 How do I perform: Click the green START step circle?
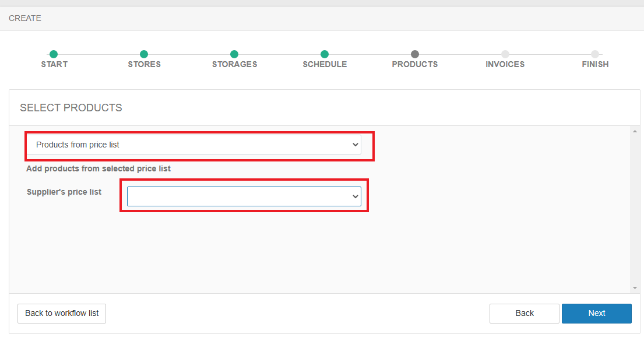(x=54, y=54)
